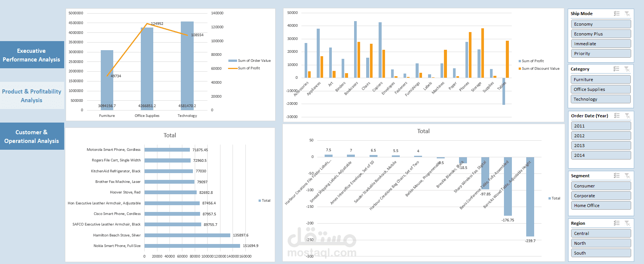Image resolution: width=644 pixels, height=264 pixels.
Task: Click the -97.85 data label
Action: click(x=485, y=194)
